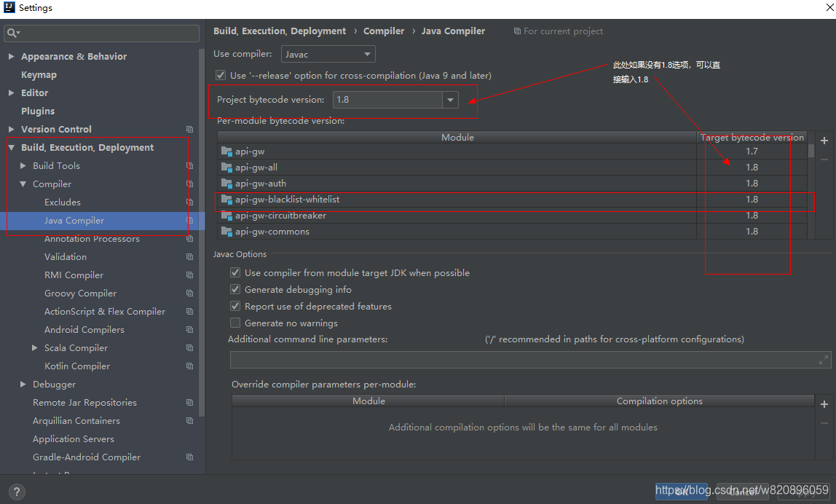Click the project-level icon next to RMI Compiler

point(189,275)
